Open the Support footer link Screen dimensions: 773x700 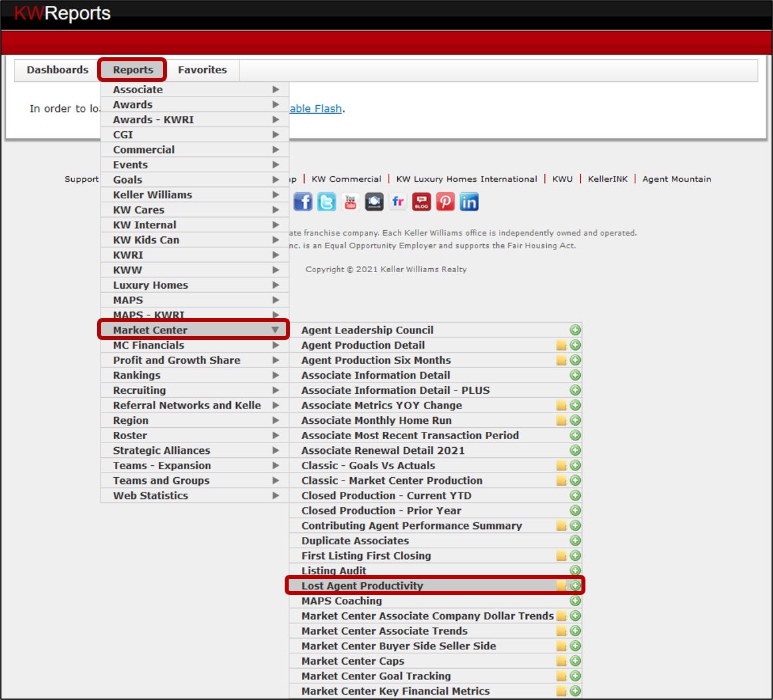[x=82, y=179]
